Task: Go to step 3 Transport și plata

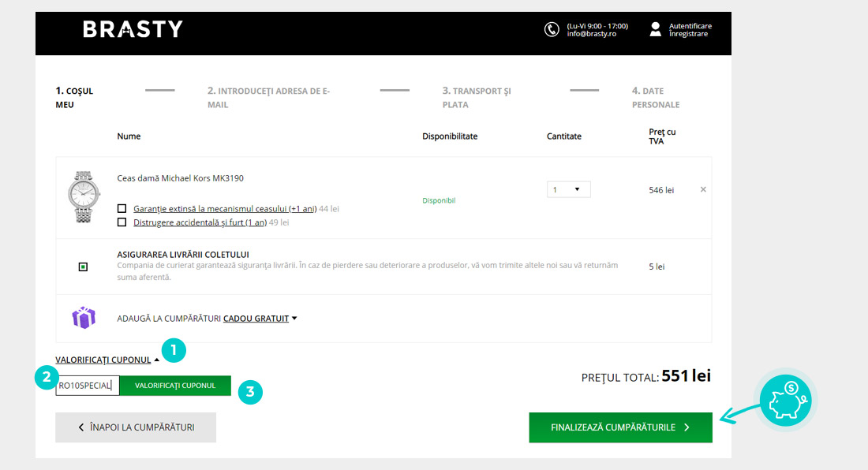Action: click(x=477, y=97)
